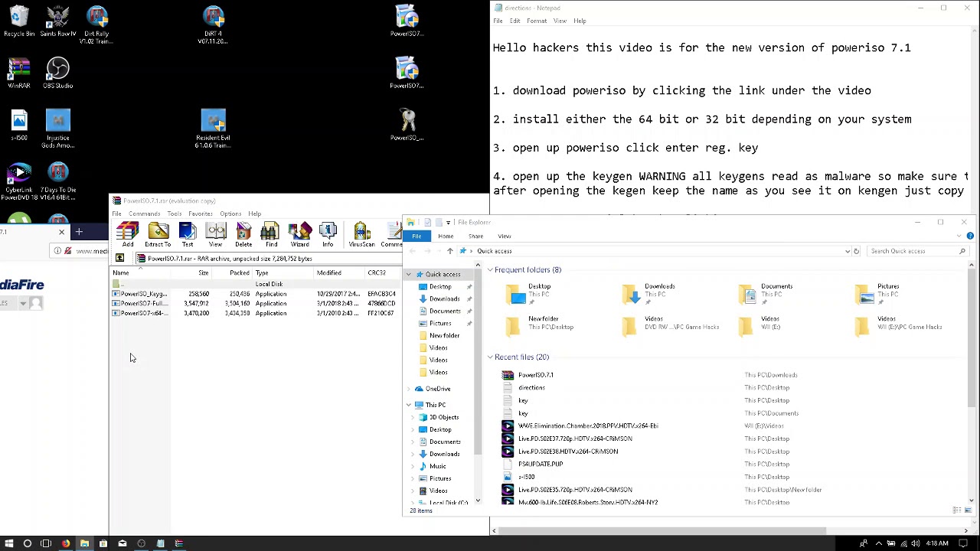980x551 pixels.
Task: Click Windows Start button
Action: (x=8, y=543)
